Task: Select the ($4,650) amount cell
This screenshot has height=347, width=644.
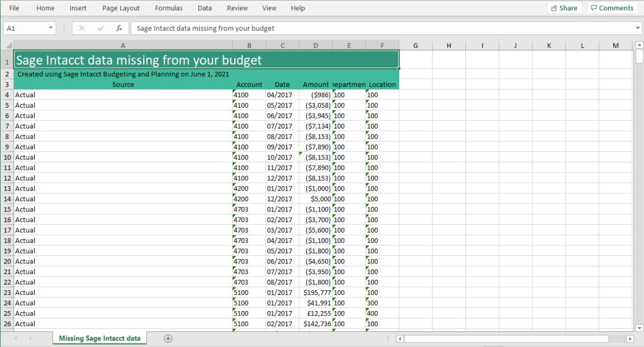Action: pyautogui.click(x=316, y=261)
